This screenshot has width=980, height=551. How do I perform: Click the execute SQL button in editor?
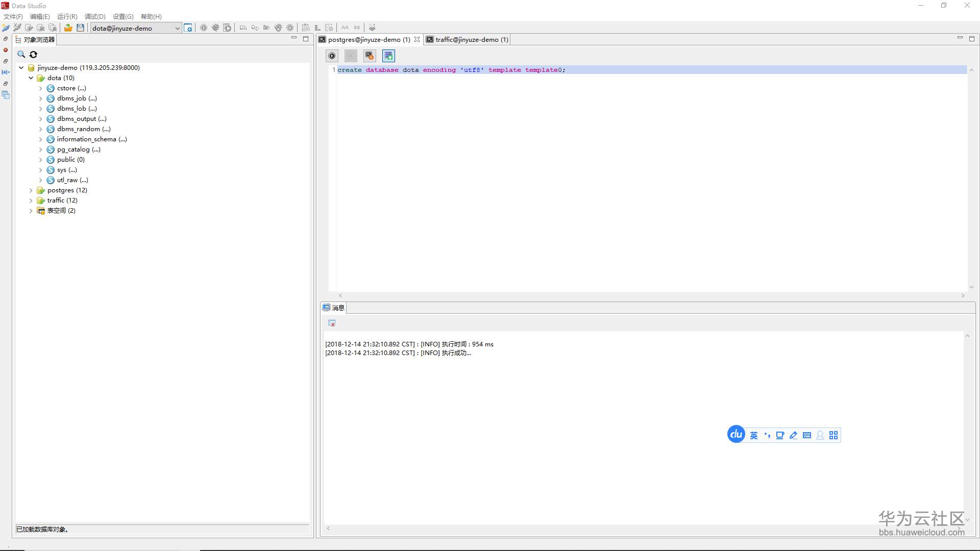click(x=332, y=56)
